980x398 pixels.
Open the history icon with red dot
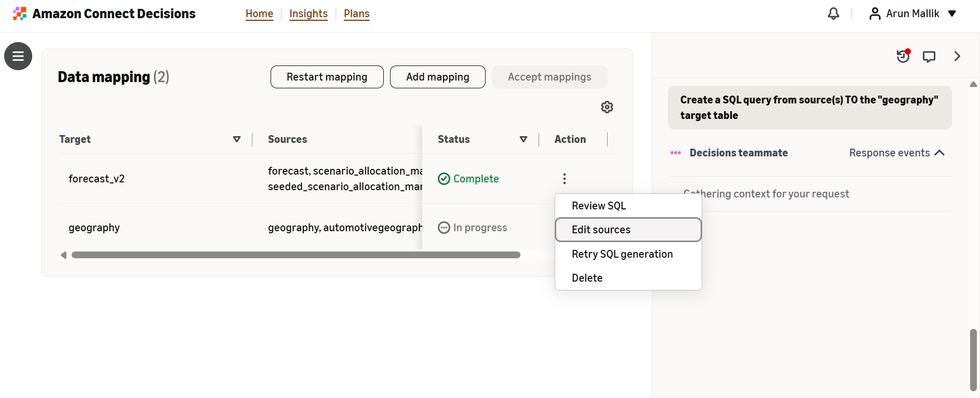coord(904,56)
